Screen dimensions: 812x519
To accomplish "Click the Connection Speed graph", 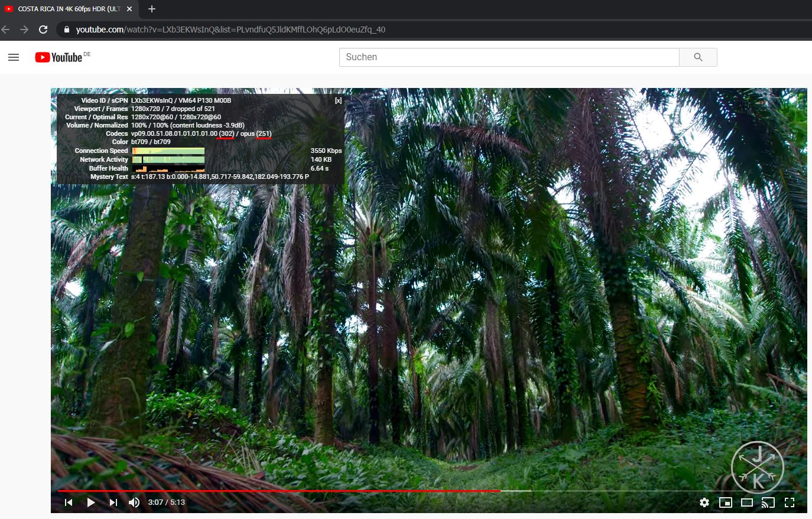I will [168, 151].
